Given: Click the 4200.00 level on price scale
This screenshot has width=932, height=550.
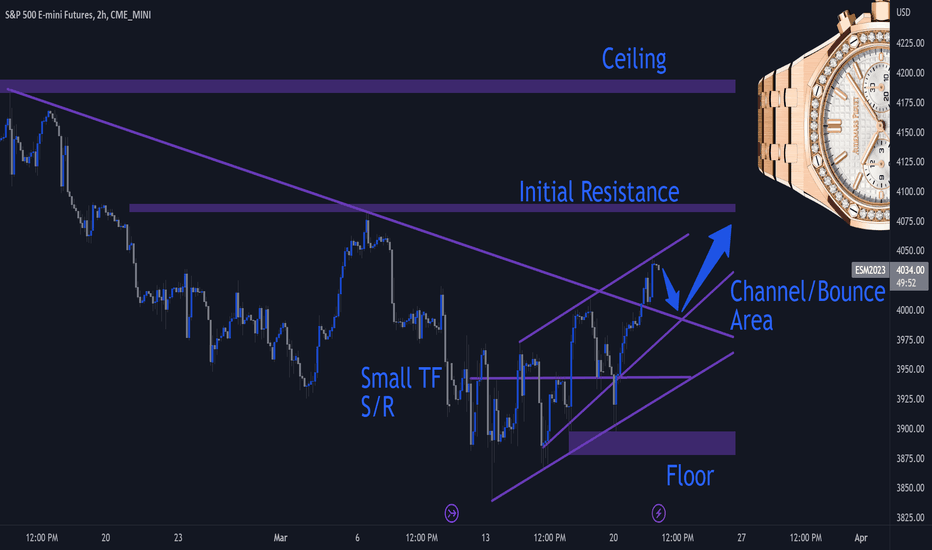Looking at the screenshot, I should [x=910, y=73].
